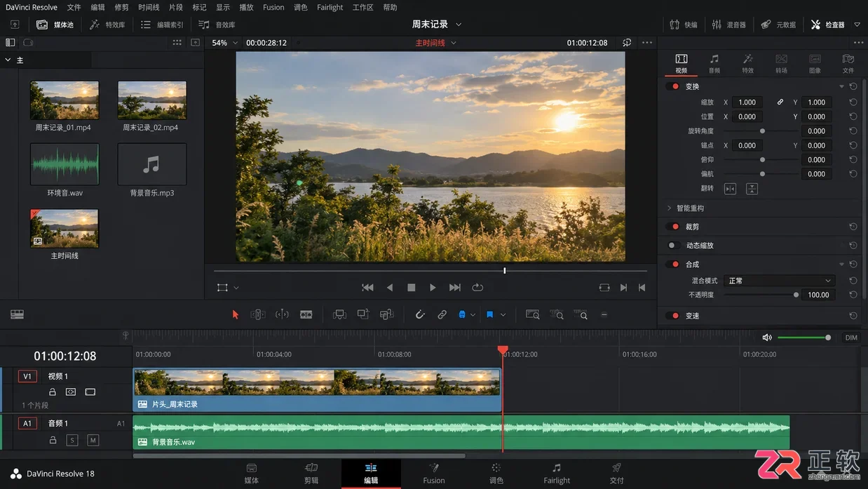Jump to first frame in viewer

(367, 288)
